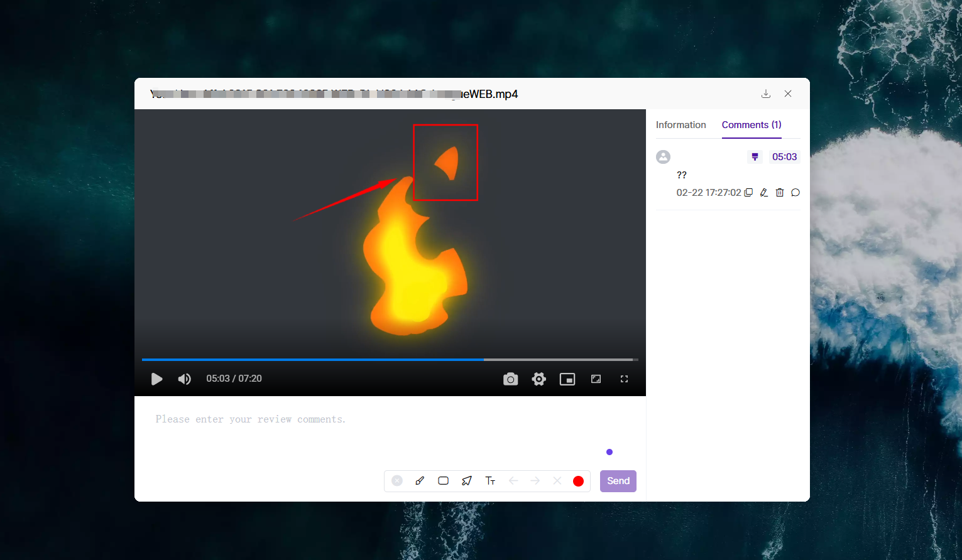Download the mp4 file
The image size is (962, 560).
coord(766,94)
